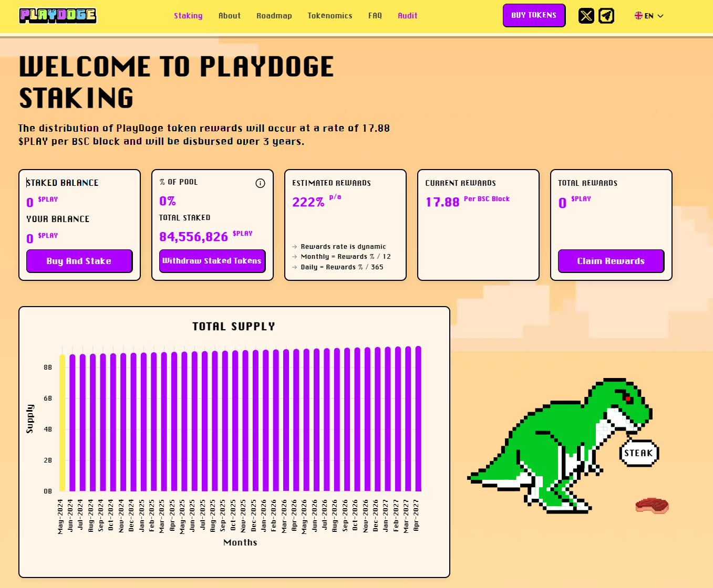The image size is (713, 588).
Task: Click the Months axis label
Action: 240,542
